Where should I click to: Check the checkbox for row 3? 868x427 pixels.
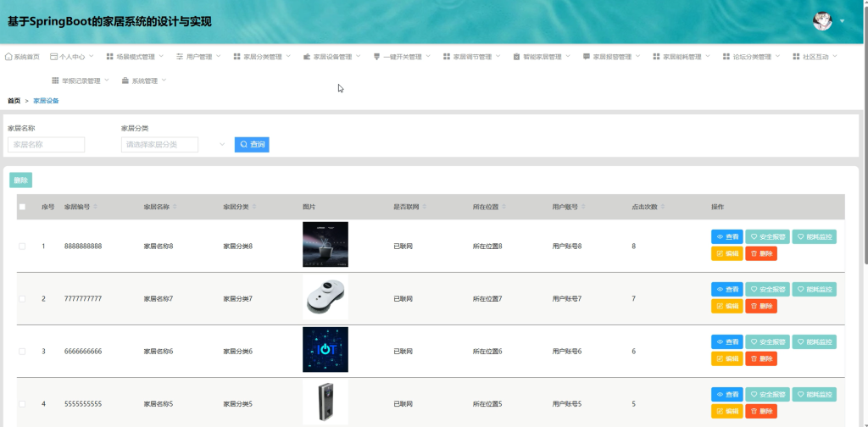(22, 352)
